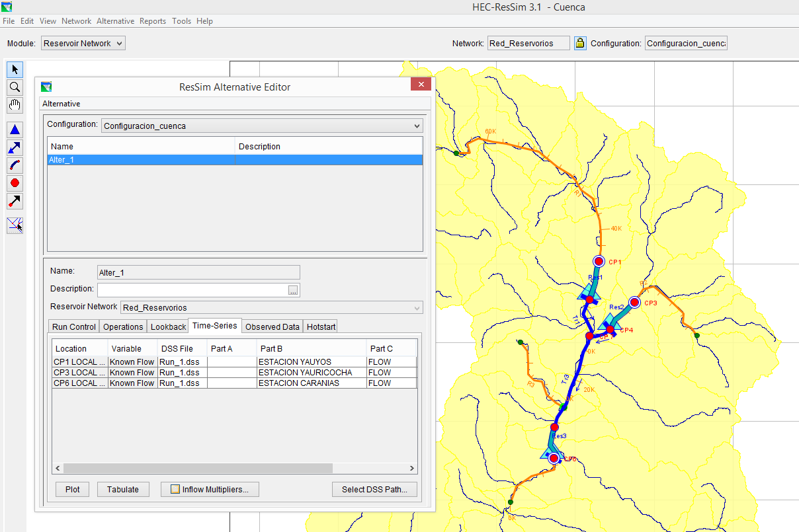Select the blue triangle reservoir tool
Viewport: 799px width, 532px height.
tap(15, 130)
